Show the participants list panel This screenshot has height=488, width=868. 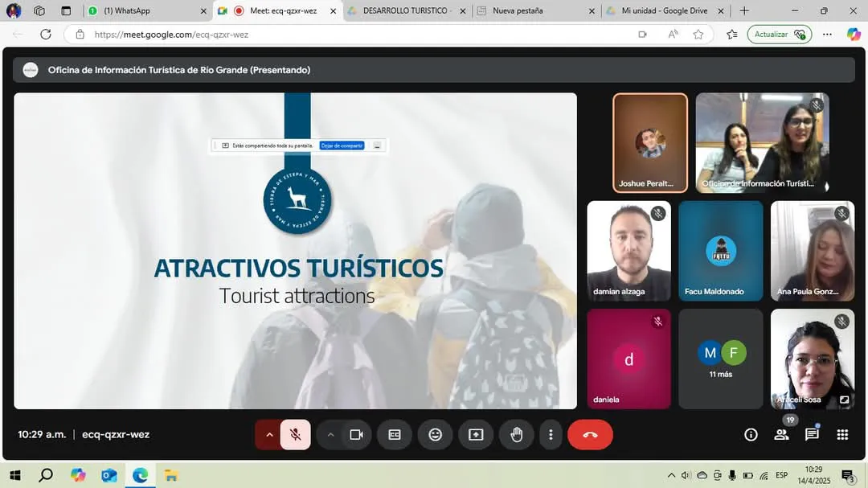pos(781,435)
